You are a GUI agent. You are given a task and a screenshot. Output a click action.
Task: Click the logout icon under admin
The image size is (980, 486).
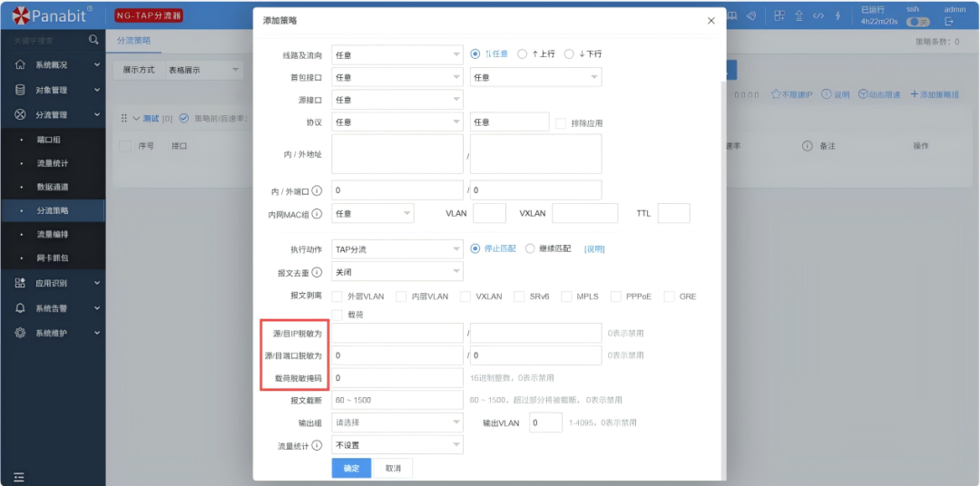pos(949,21)
